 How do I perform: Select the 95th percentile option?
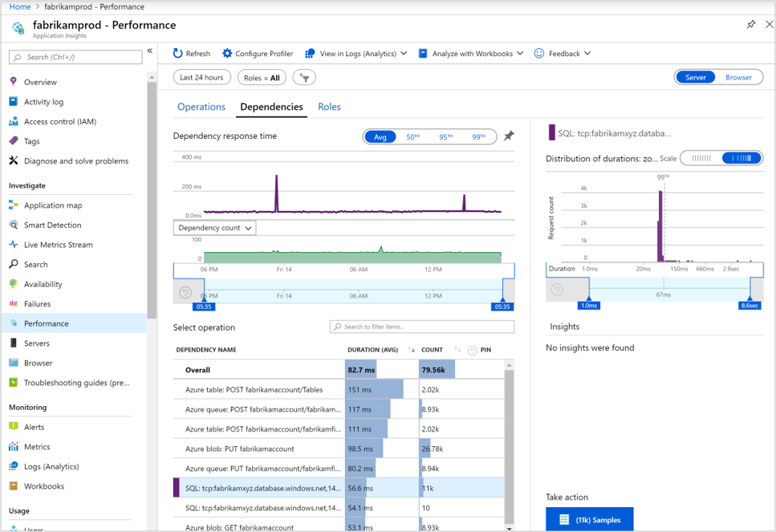tap(445, 137)
